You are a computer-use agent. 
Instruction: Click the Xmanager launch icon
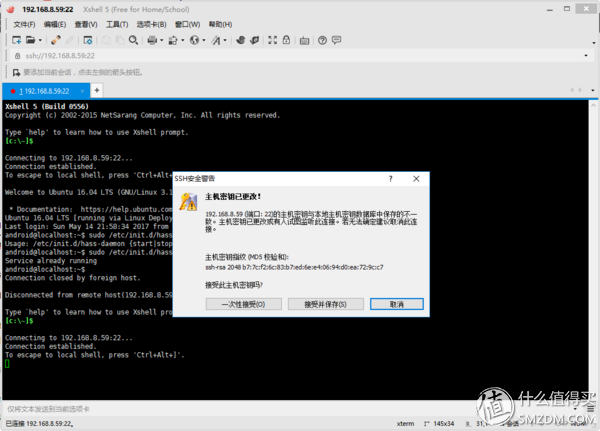[254, 40]
